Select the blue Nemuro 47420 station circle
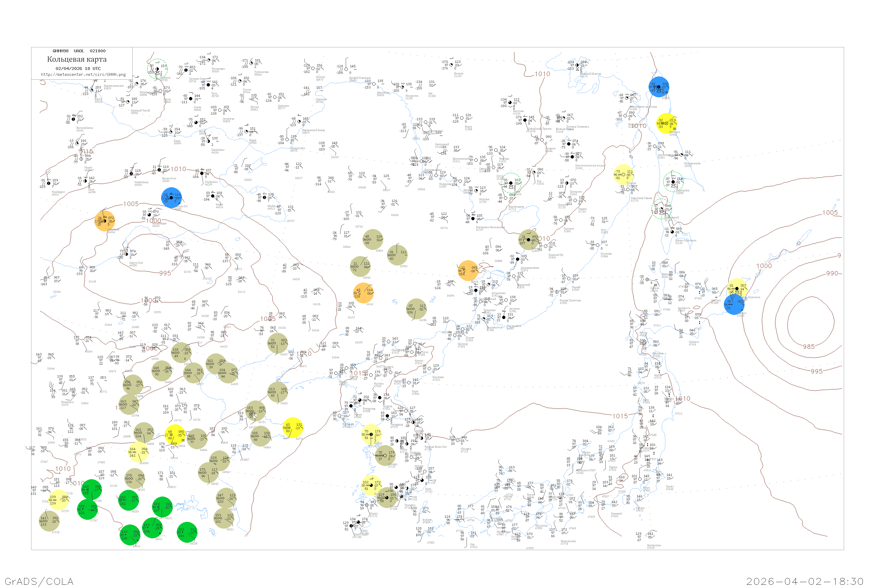The height and width of the screenshot is (588, 882). click(734, 304)
